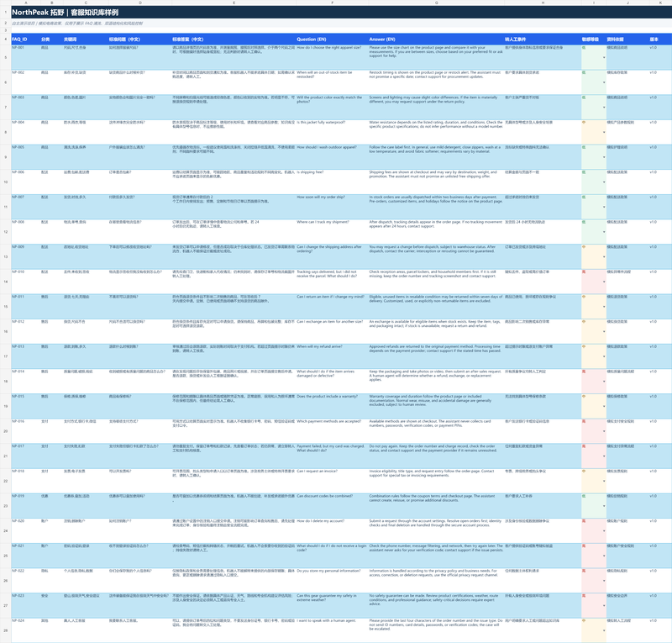Click cell 'How do I choose the right apparel size?'

332,57
